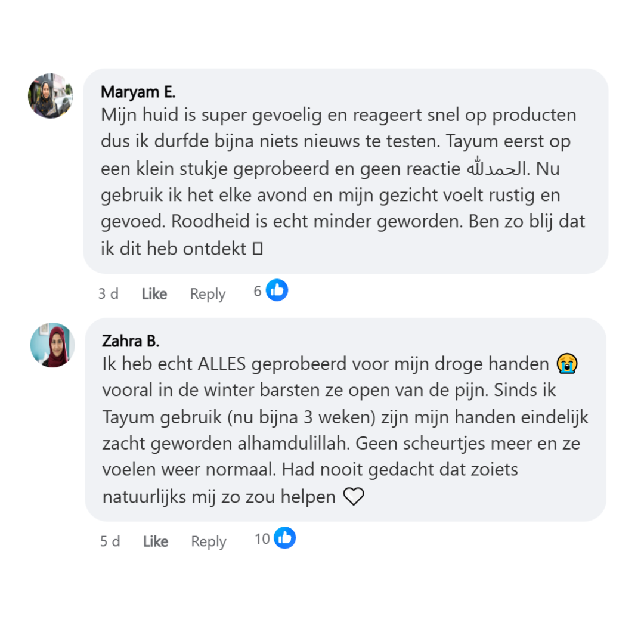Screen dimensions: 644x644
Task: Like Maryam E.'s comment
Action: [154, 293]
